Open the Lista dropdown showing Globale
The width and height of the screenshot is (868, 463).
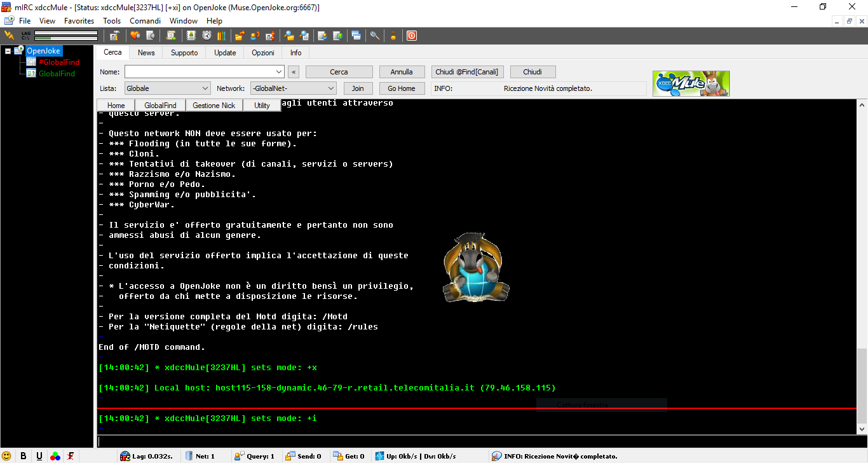[x=168, y=88]
